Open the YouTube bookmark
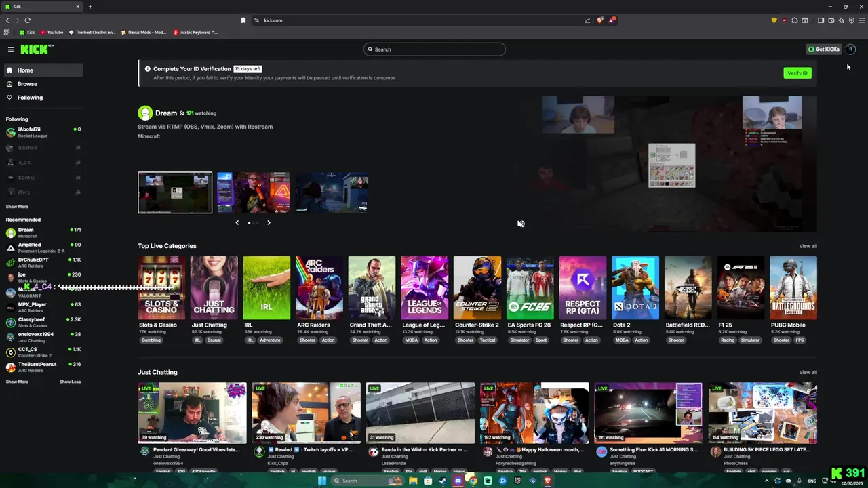The width and height of the screenshot is (868, 488). [x=52, y=32]
